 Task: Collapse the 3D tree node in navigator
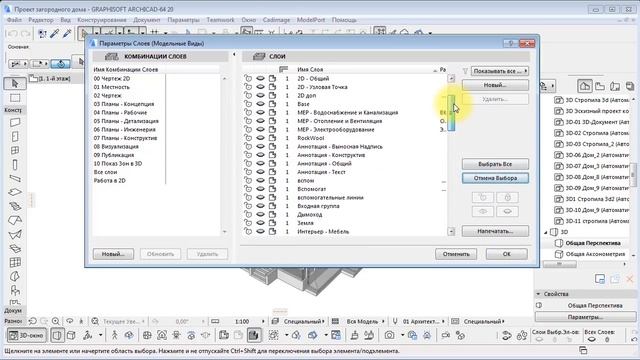tap(546, 232)
